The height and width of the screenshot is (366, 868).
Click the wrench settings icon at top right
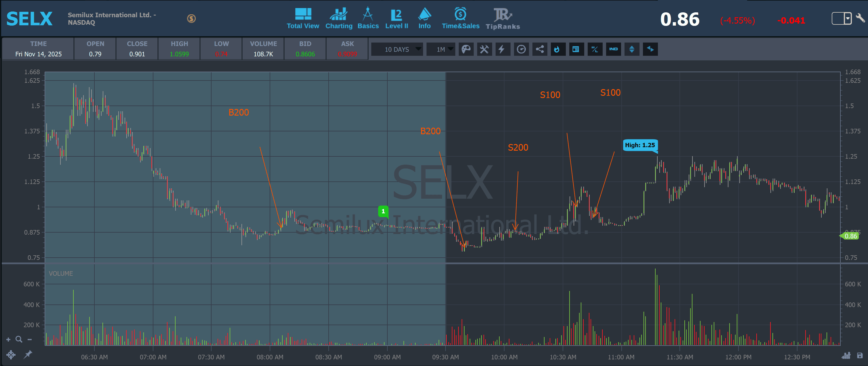(861, 18)
